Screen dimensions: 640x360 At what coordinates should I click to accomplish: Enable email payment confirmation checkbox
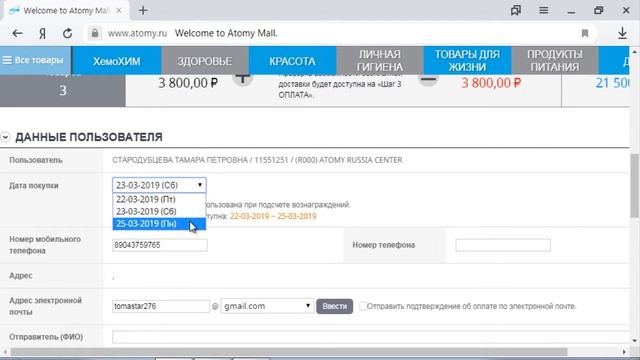[362, 306]
